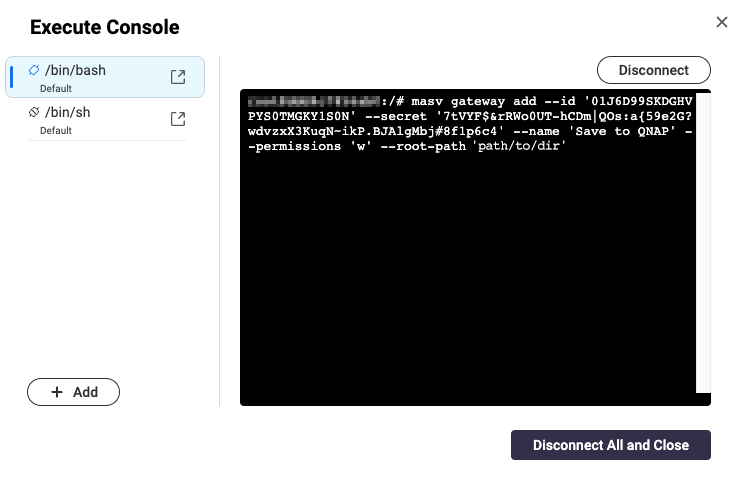This screenshot has width=740, height=480.
Task: Click the terminal's vertical scrollbar
Action: 703,250
